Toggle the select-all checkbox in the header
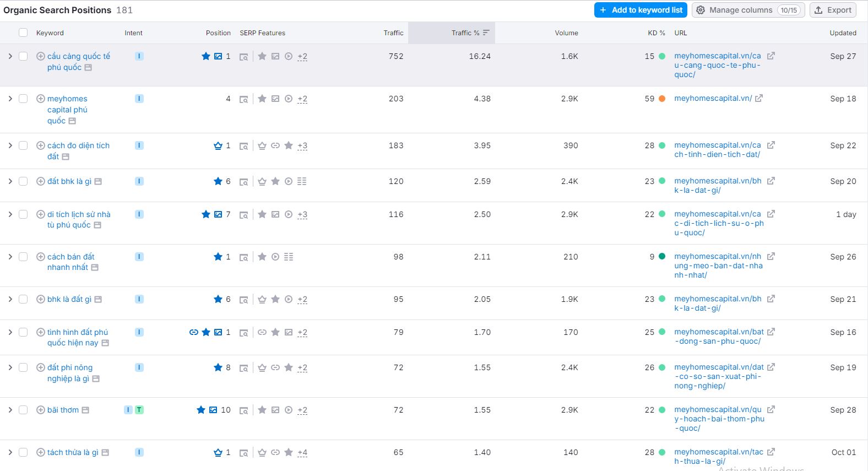This screenshot has height=471, width=868. (x=23, y=33)
